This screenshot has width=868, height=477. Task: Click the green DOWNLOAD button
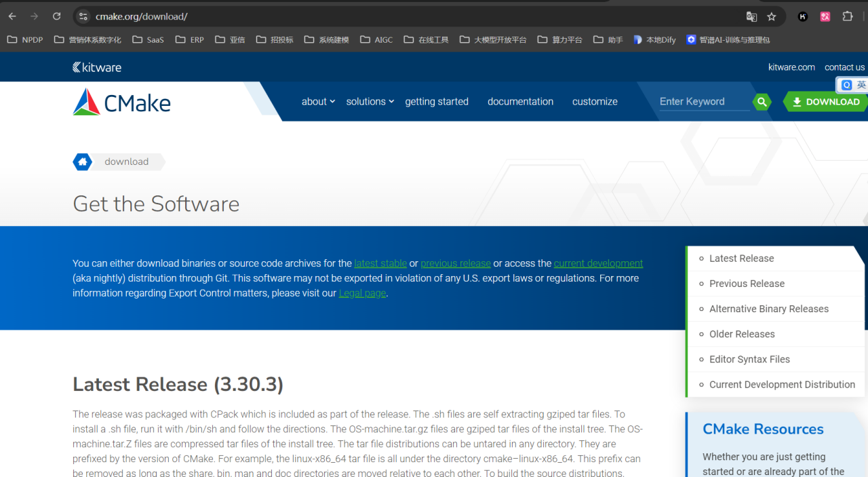pyautogui.click(x=826, y=102)
